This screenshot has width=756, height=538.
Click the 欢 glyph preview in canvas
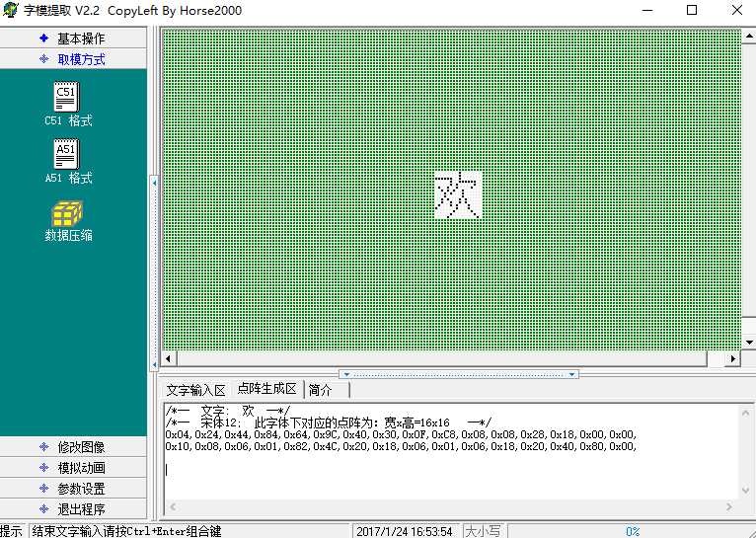pos(458,195)
